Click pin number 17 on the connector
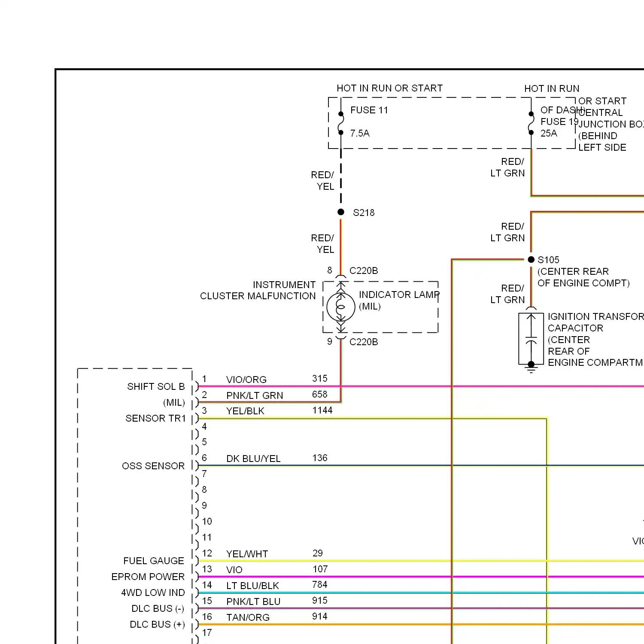The height and width of the screenshot is (644, 644). pyautogui.click(x=207, y=633)
